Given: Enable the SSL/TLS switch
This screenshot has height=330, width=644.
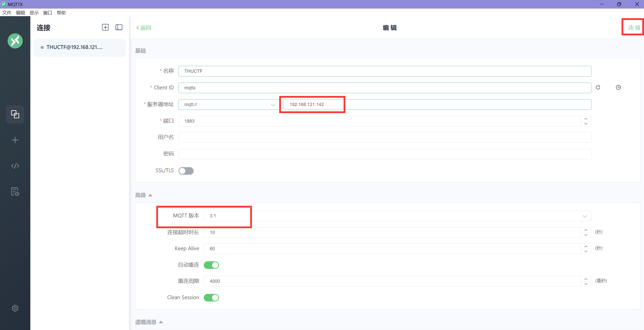Looking at the screenshot, I should click(186, 171).
